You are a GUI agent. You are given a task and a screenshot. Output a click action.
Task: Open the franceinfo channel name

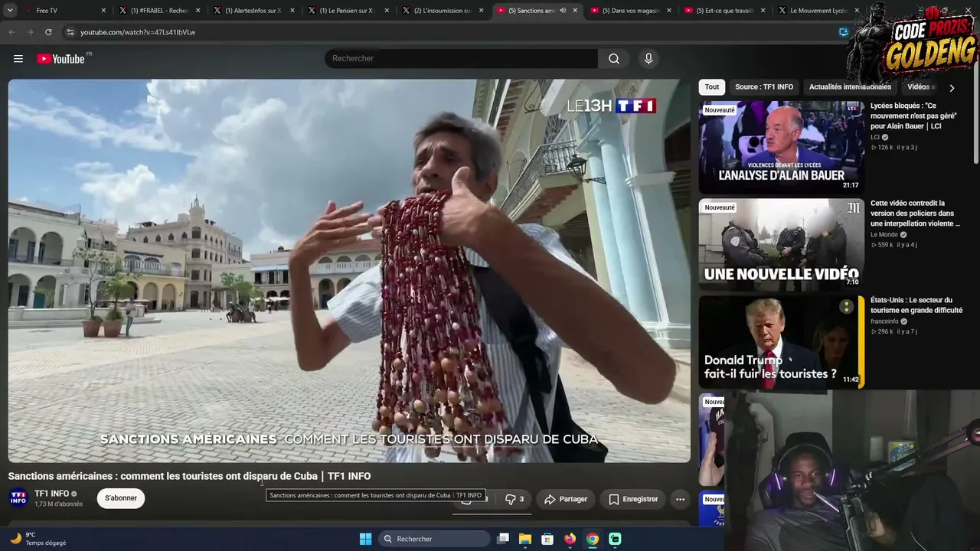[884, 321]
